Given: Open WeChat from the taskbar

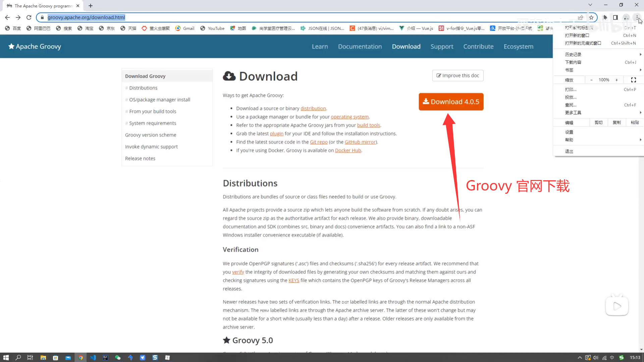Looking at the screenshot, I should (x=118, y=358).
